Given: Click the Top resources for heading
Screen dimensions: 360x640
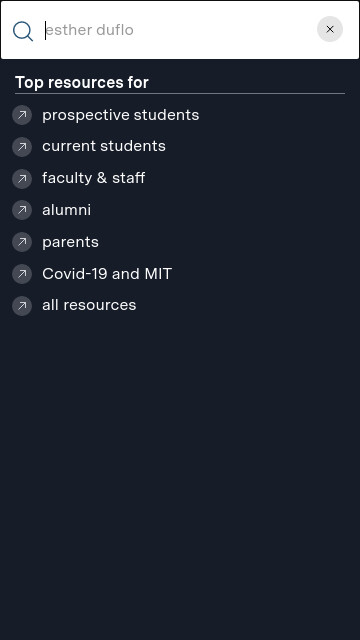Looking at the screenshot, I should tap(82, 82).
